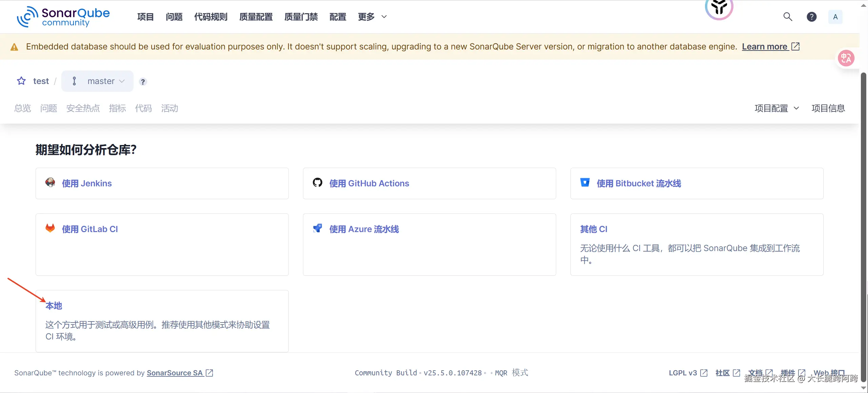Image resolution: width=868 pixels, height=393 pixels.
Task: Open the 代码规则 menu item
Action: pyautogui.click(x=210, y=17)
